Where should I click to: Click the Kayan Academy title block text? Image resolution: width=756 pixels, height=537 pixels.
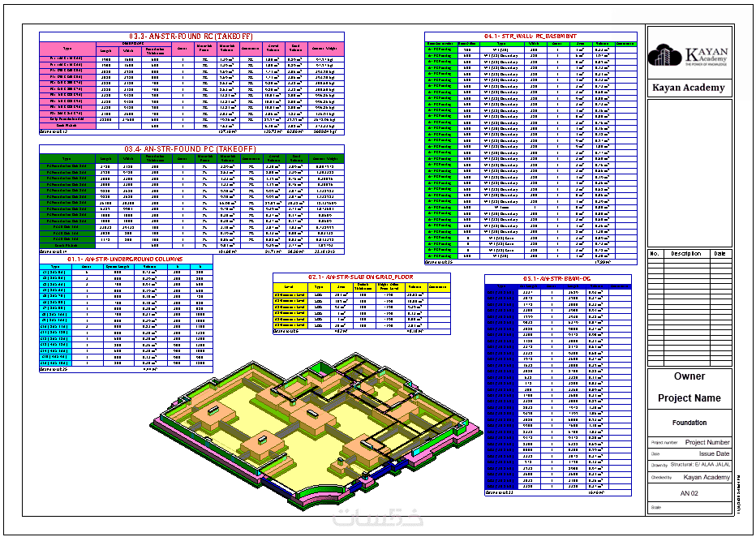coord(688,88)
